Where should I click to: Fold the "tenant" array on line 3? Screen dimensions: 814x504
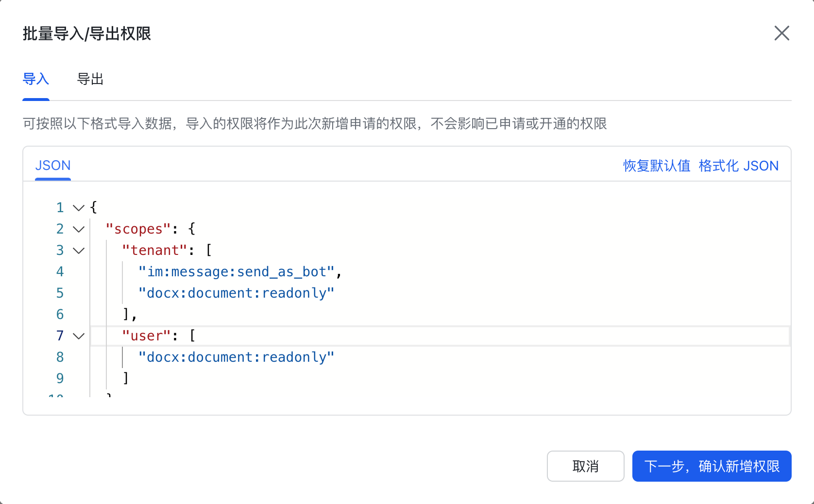[x=79, y=251]
